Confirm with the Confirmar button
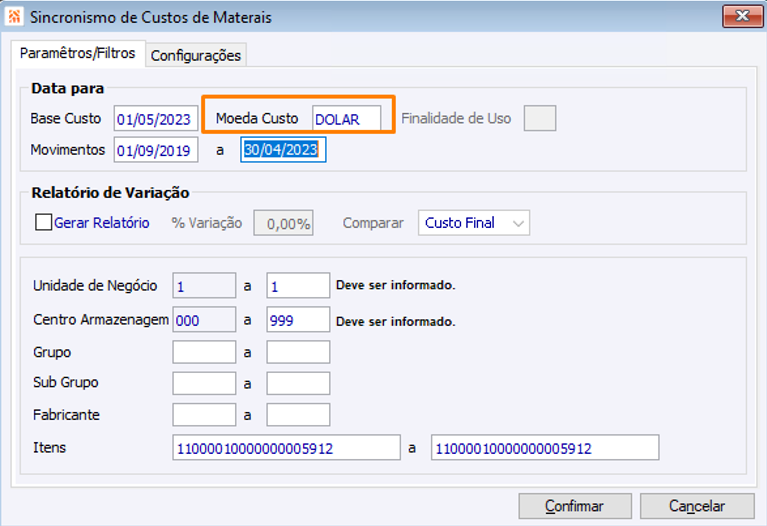 click(575, 505)
